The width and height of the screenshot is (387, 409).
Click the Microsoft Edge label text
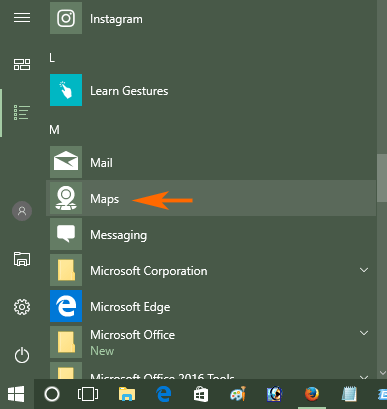[x=130, y=307]
